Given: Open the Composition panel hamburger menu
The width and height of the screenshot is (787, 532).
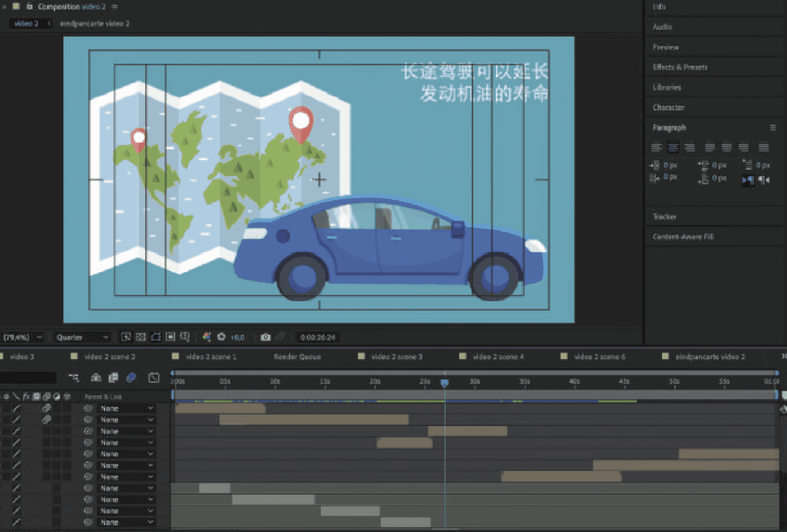Looking at the screenshot, I should click(x=115, y=7).
